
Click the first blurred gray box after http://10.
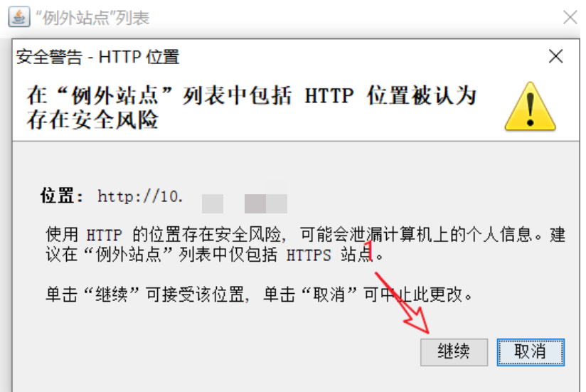pos(212,203)
